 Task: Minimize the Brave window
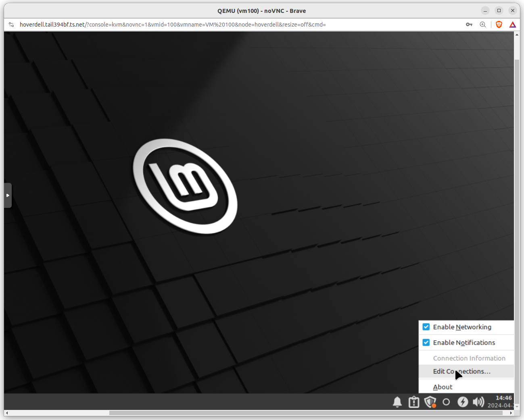[485, 10]
